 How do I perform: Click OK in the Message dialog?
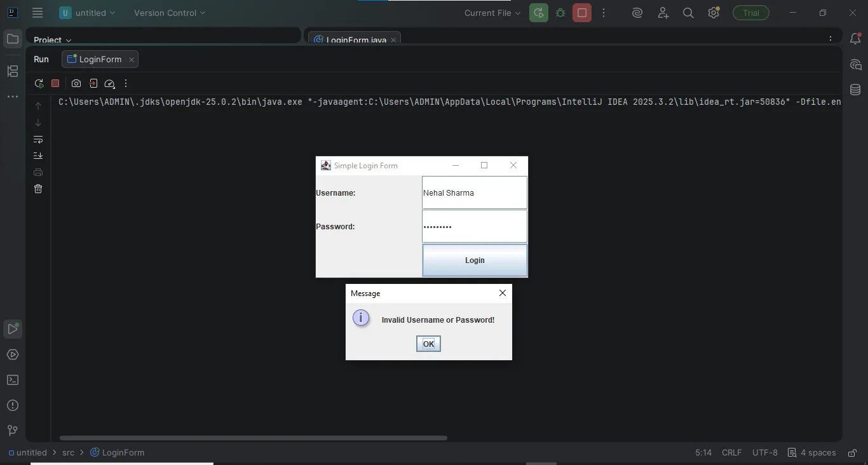pos(428,344)
